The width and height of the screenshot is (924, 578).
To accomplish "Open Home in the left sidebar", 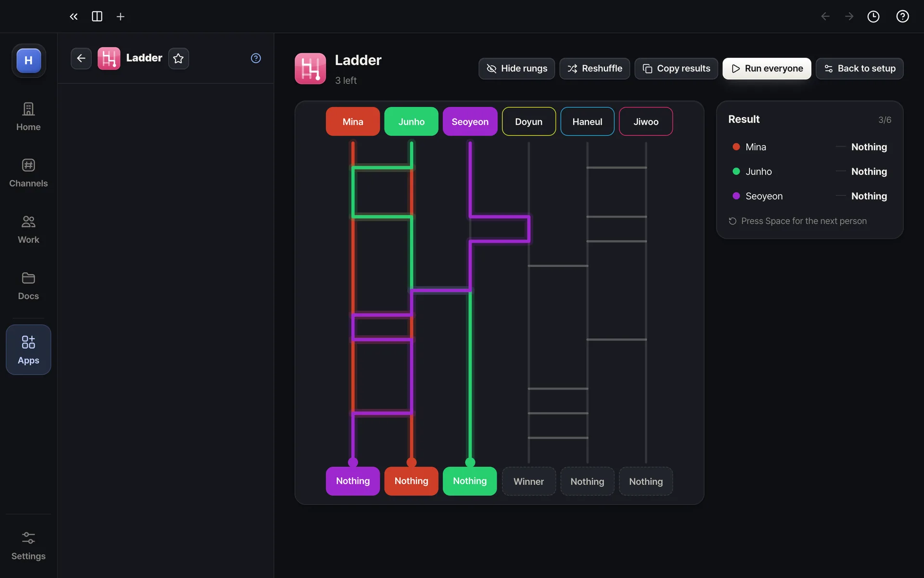I will click(28, 117).
